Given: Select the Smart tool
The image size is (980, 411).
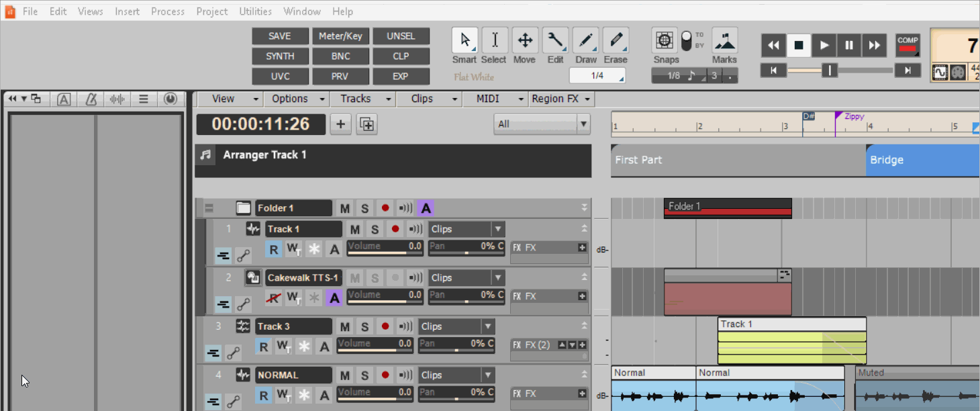Looking at the screenshot, I should point(464,40).
